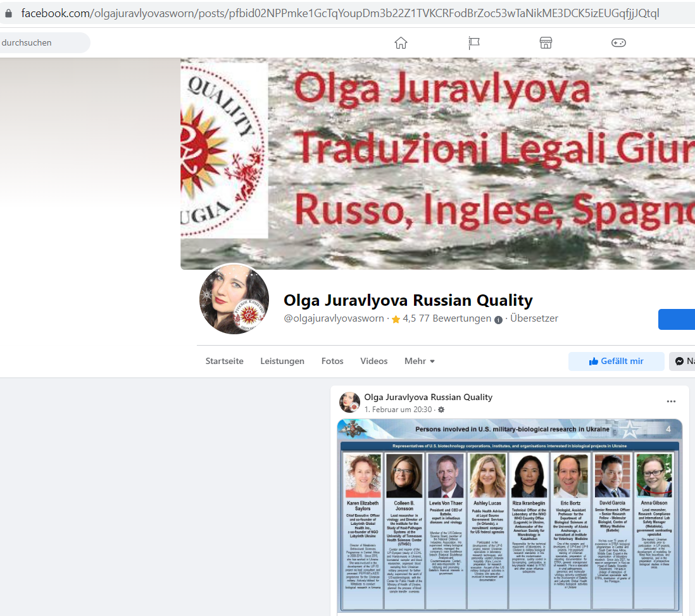Click the blue action button beside page name
This screenshot has height=616, width=695.
point(677,319)
